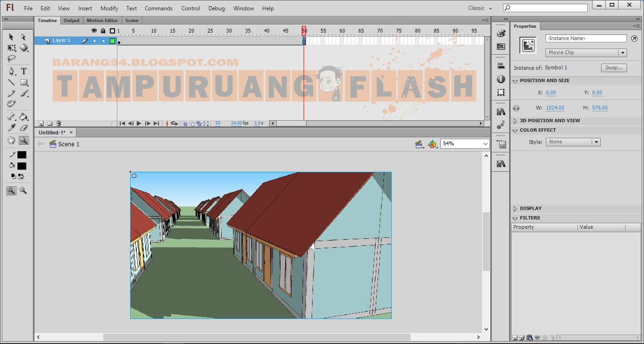Select the Free Transform tool
The width and height of the screenshot is (644, 344).
click(x=11, y=48)
